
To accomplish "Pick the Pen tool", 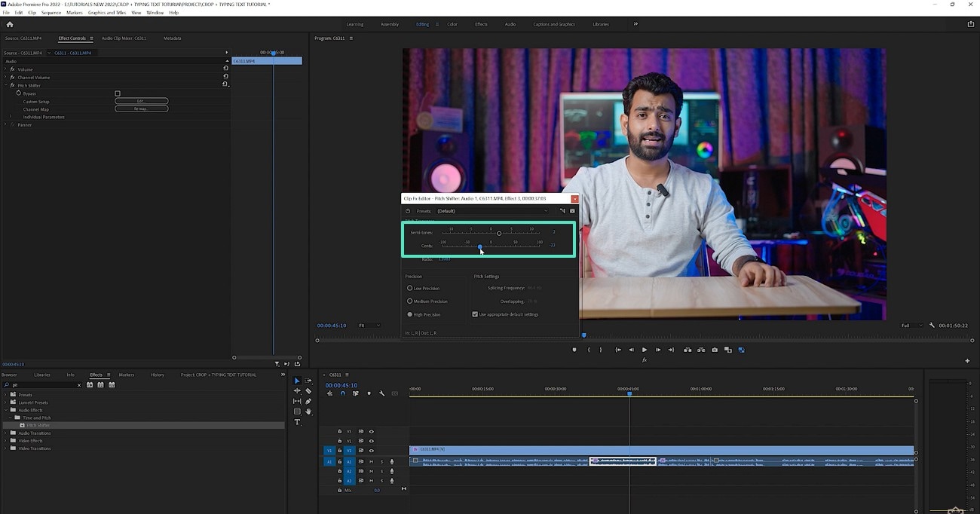I will coord(308,402).
